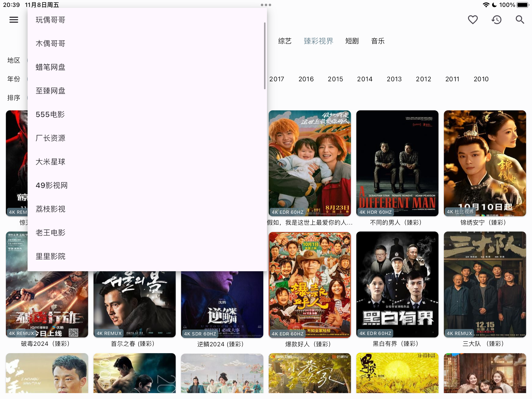Open the 破毒2024 movie poster
Image resolution: width=532 pixels, height=399 pixels.
tap(47, 304)
